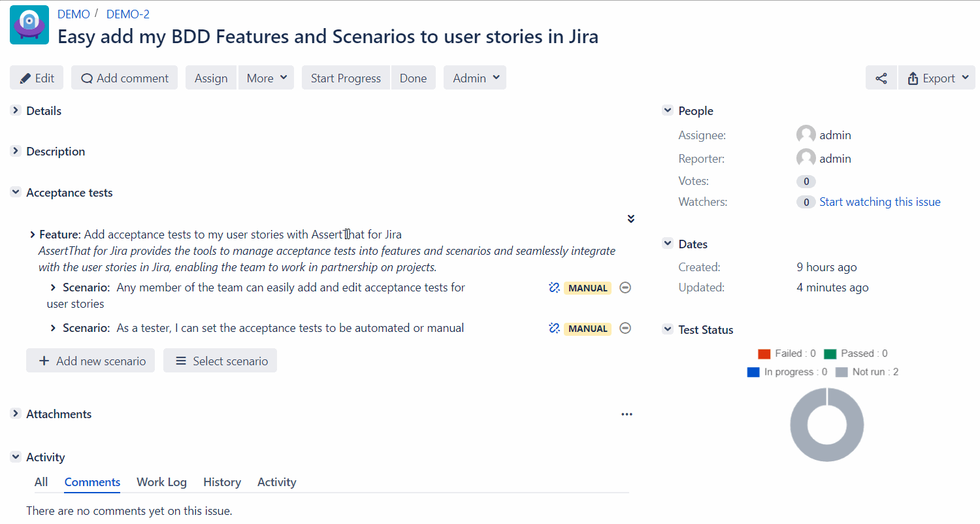Open the History tab

pos(222,482)
